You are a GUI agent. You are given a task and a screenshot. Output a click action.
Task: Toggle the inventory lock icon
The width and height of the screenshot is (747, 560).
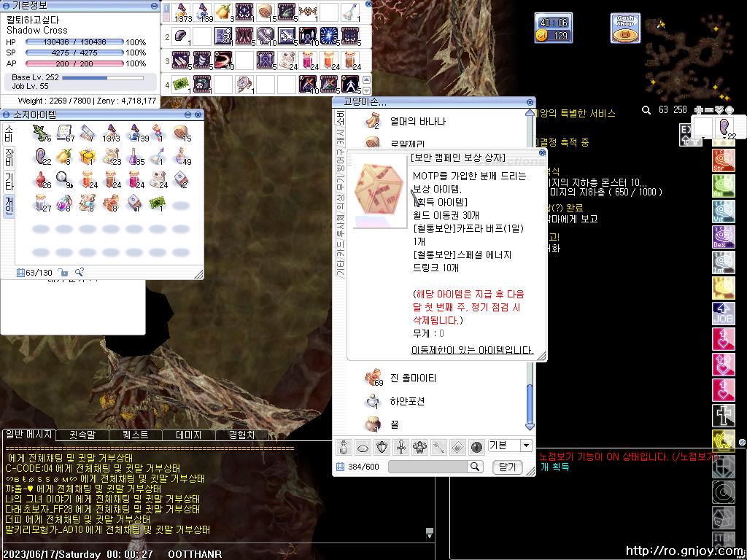63,273
